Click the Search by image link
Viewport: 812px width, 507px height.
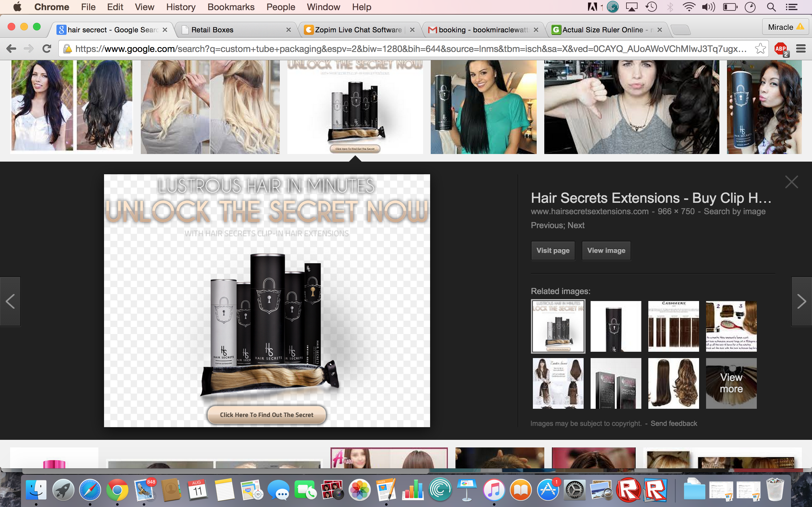pos(734,212)
